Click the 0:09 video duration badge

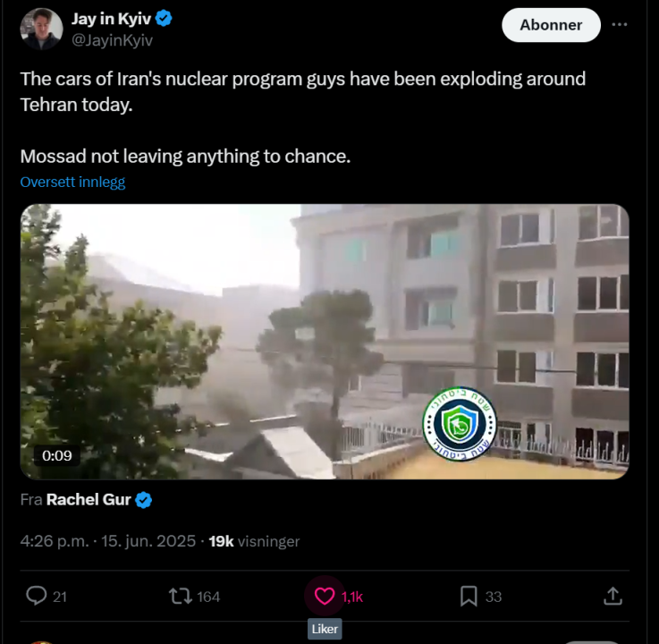click(55, 455)
